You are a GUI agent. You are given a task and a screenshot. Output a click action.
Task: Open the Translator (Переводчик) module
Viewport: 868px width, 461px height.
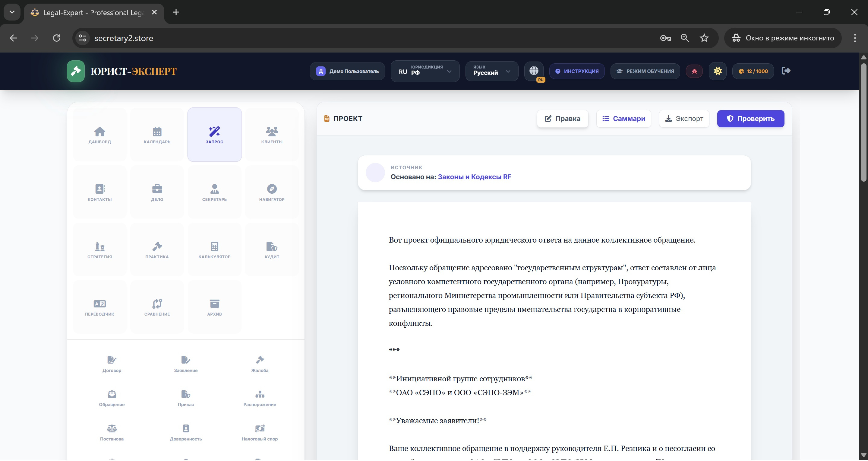tap(100, 307)
